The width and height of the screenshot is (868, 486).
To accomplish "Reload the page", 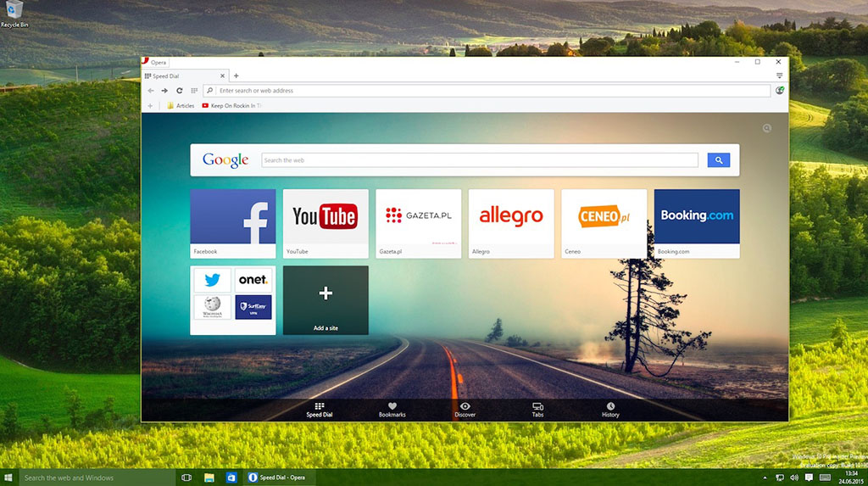I will point(180,90).
